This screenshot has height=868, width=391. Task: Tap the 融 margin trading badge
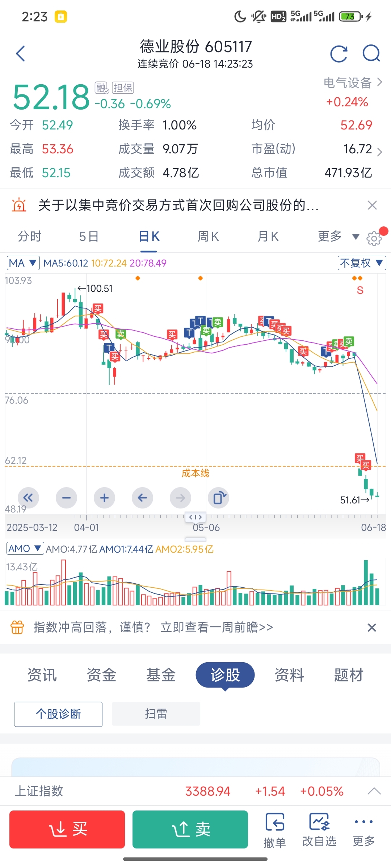tap(102, 88)
